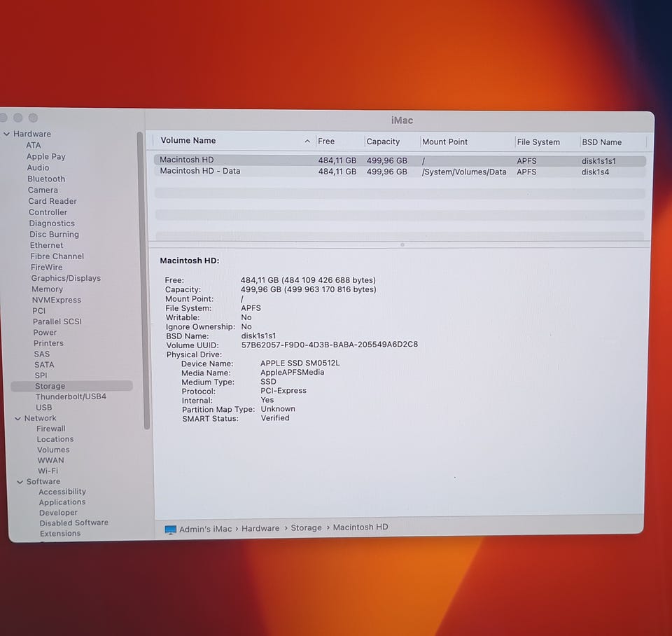Click Storage in the bottom path bar
The image size is (672, 636).
tap(306, 528)
